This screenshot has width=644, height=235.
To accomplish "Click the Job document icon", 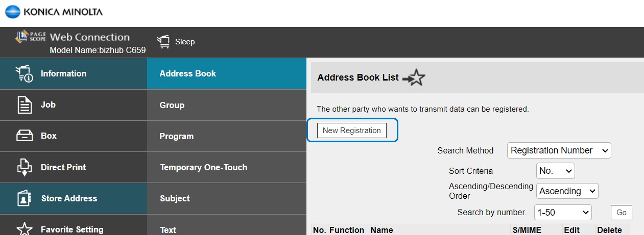I will pos(25,105).
